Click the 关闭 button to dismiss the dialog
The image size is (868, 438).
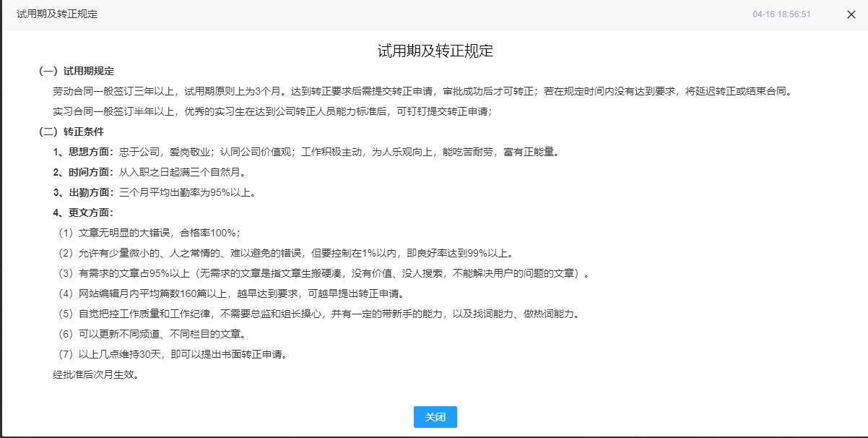[435, 417]
